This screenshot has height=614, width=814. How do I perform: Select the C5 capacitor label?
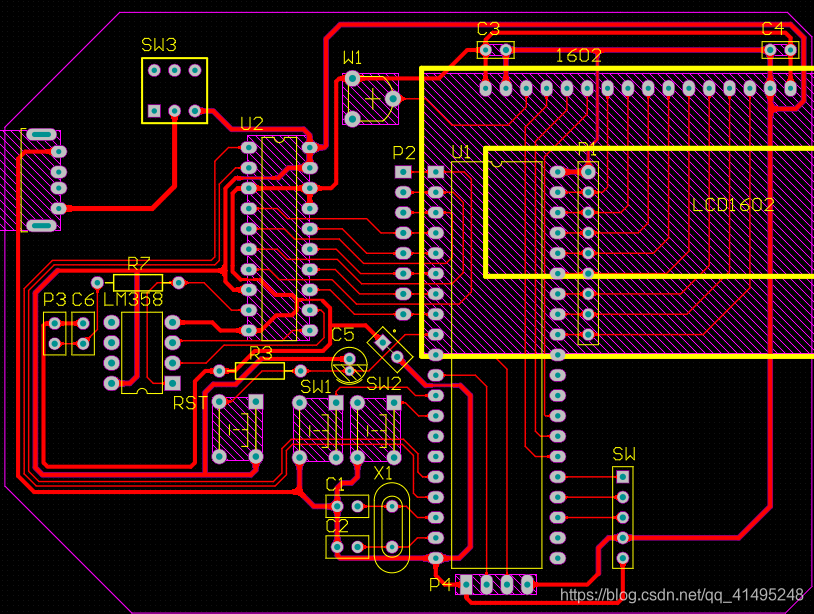pyautogui.click(x=343, y=335)
